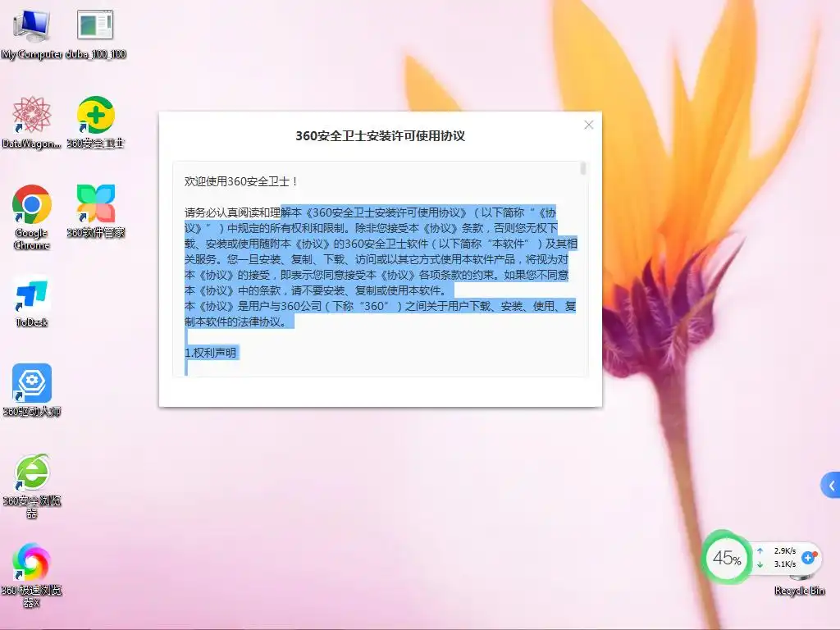This screenshot has height=630, width=840.
Task: Click the download speed 3.1K/s value
Action: [x=785, y=564]
